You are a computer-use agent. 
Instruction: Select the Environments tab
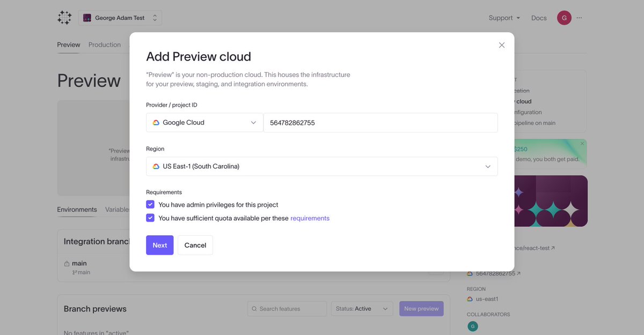(x=77, y=210)
